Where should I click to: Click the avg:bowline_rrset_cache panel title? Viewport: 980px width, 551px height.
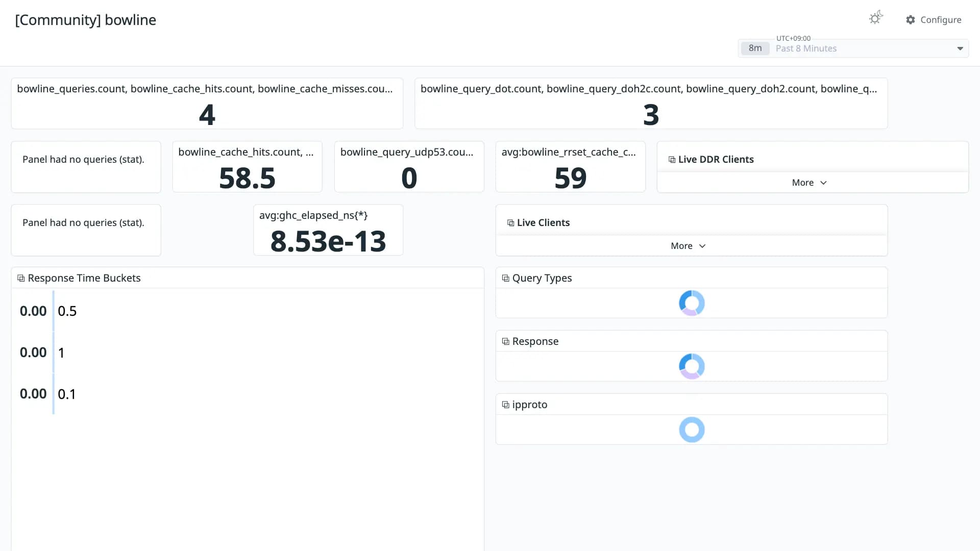(x=569, y=152)
